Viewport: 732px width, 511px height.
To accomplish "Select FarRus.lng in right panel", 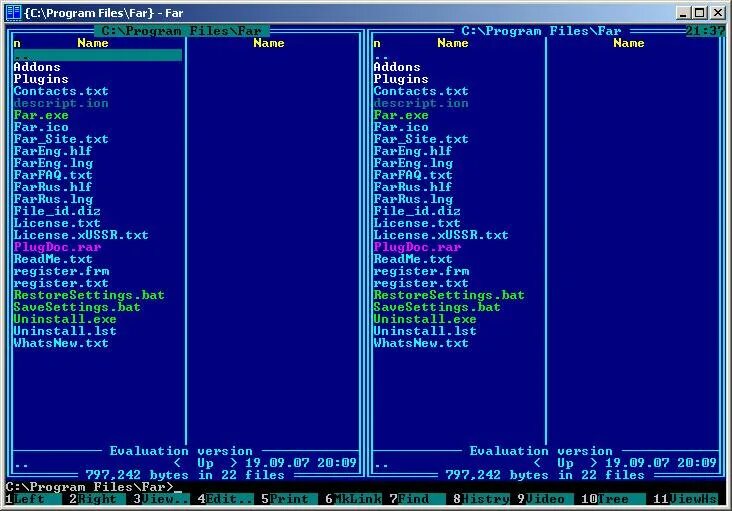I will (x=413, y=199).
